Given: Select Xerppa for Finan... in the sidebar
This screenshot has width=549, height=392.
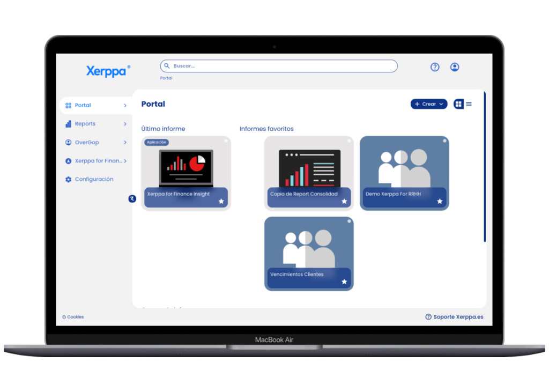Looking at the screenshot, I should pyautogui.click(x=96, y=161).
